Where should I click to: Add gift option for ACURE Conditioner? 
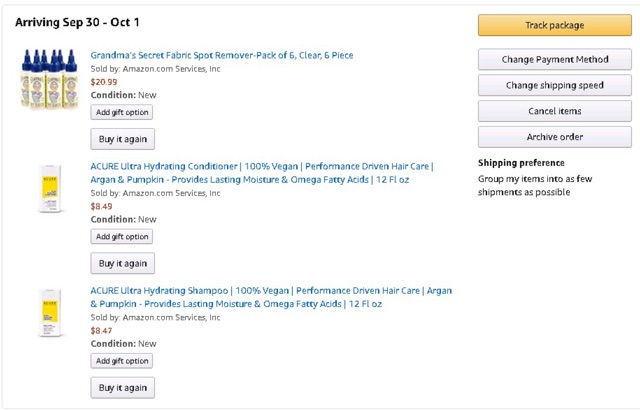pyautogui.click(x=122, y=237)
